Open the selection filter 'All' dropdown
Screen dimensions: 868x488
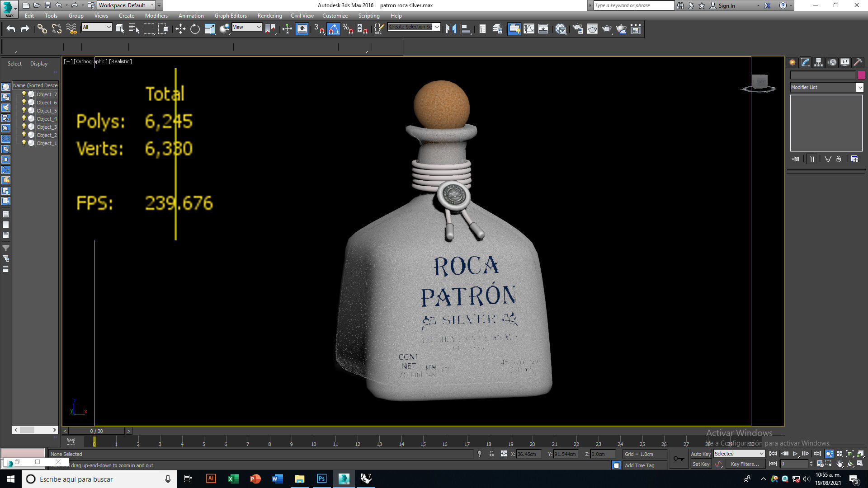click(97, 27)
